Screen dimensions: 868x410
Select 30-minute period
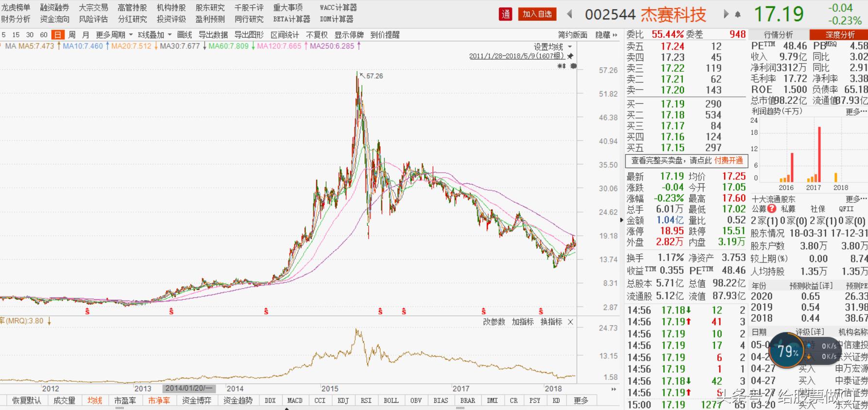click(30, 35)
